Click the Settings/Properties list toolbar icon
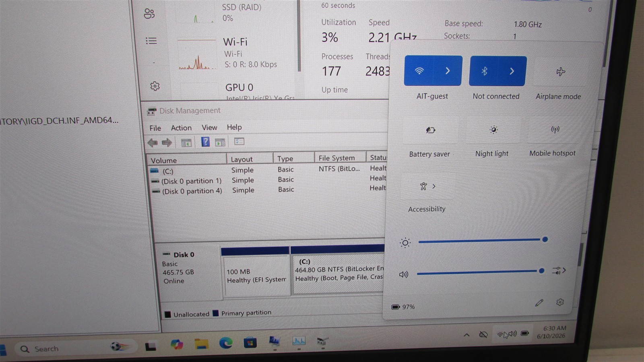Image resolution: width=644 pixels, height=362 pixels. point(239,141)
